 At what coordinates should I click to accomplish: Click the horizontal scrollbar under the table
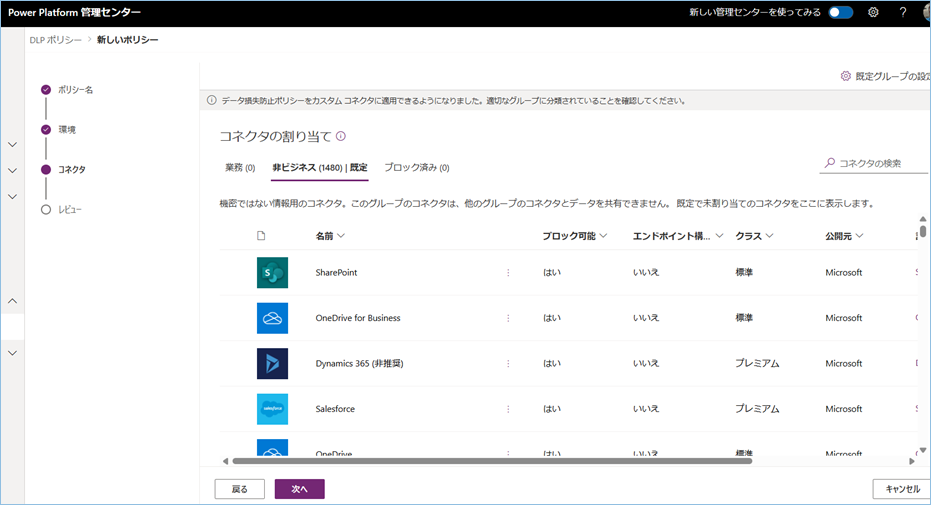pyautogui.click(x=490, y=461)
